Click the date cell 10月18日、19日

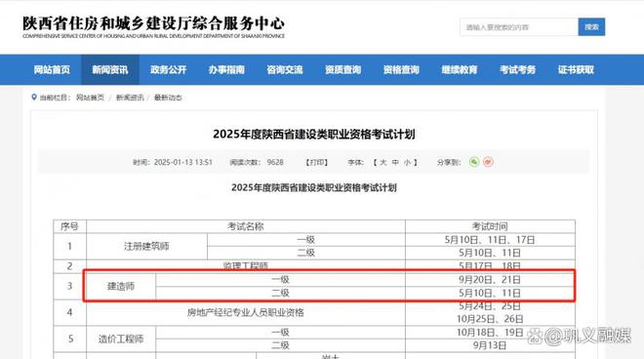point(490,333)
